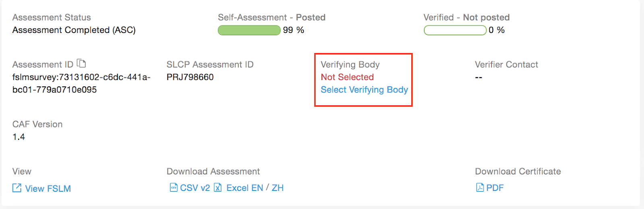Viewport: 644px width, 209px height.
Task: Click the external link icon beside View FSLM
Action: (x=17, y=188)
